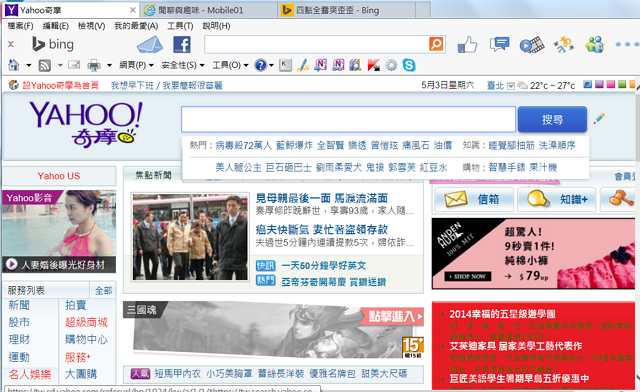This screenshot has width=640, height=392.
Task: Click the blue Help question mark icon
Action: click(x=260, y=65)
